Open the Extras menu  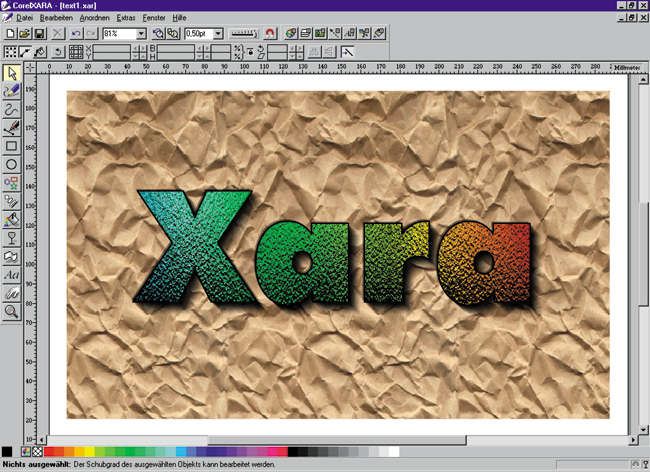point(126,18)
